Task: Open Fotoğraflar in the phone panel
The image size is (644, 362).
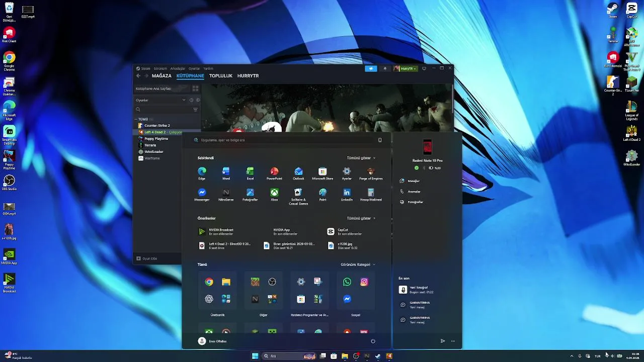Action: click(x=411, y=202)
